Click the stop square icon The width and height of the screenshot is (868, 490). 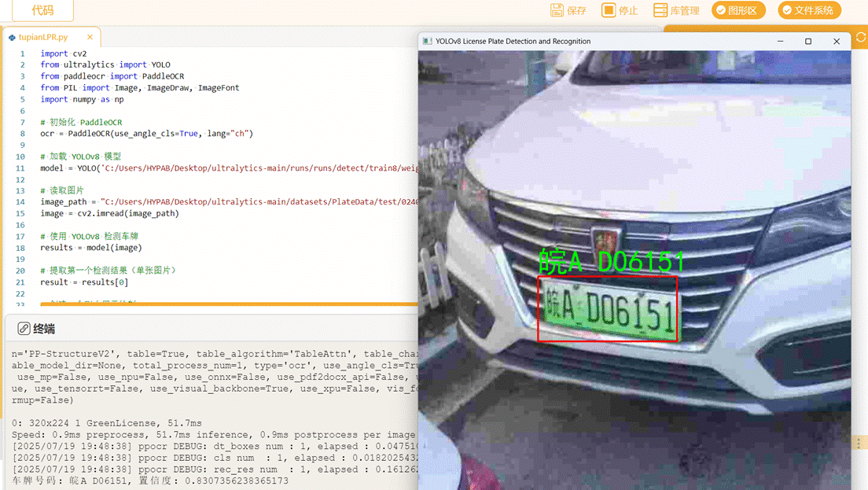[x=609, y=10]
